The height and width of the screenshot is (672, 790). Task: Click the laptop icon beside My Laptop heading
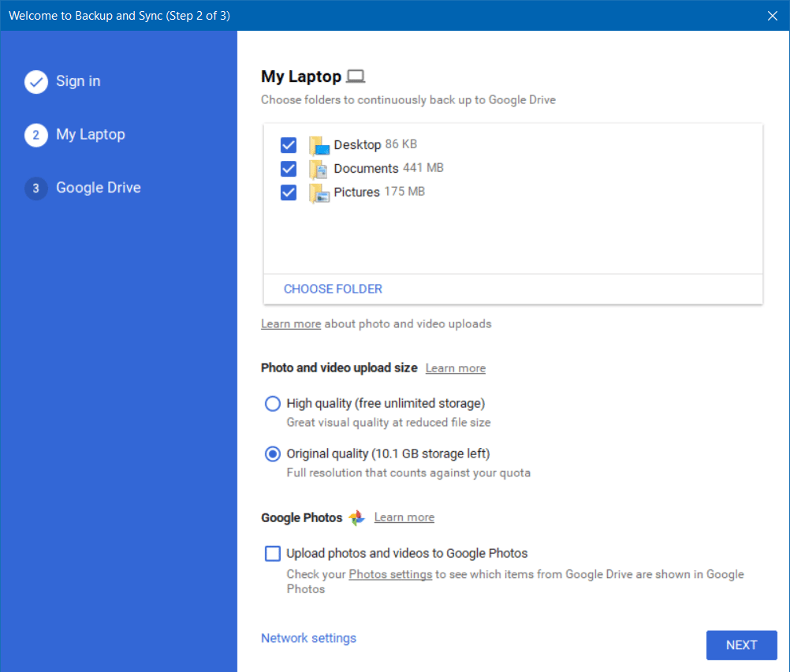[356, 77]
